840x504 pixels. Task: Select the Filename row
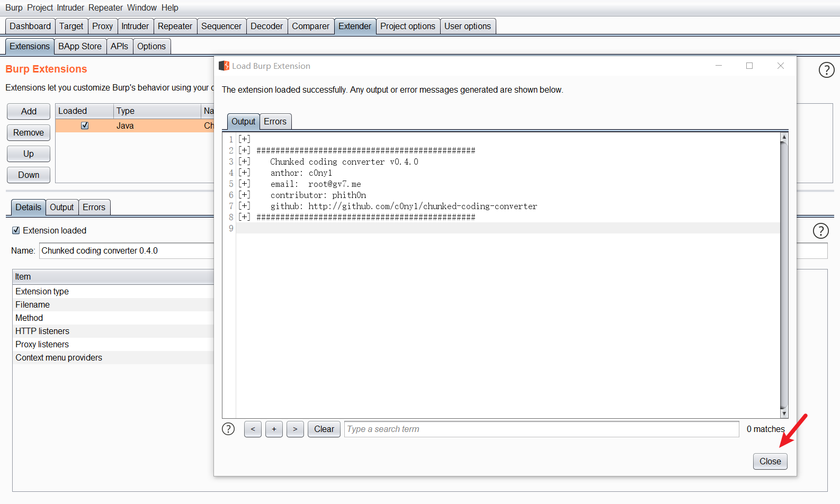tap(113, 304)
